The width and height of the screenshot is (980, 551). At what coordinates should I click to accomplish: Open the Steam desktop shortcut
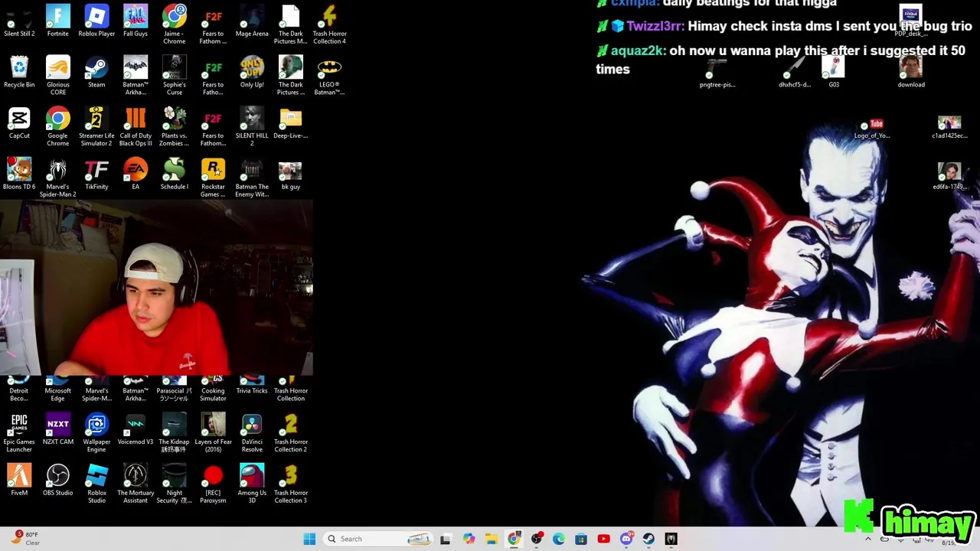point(96,73)
